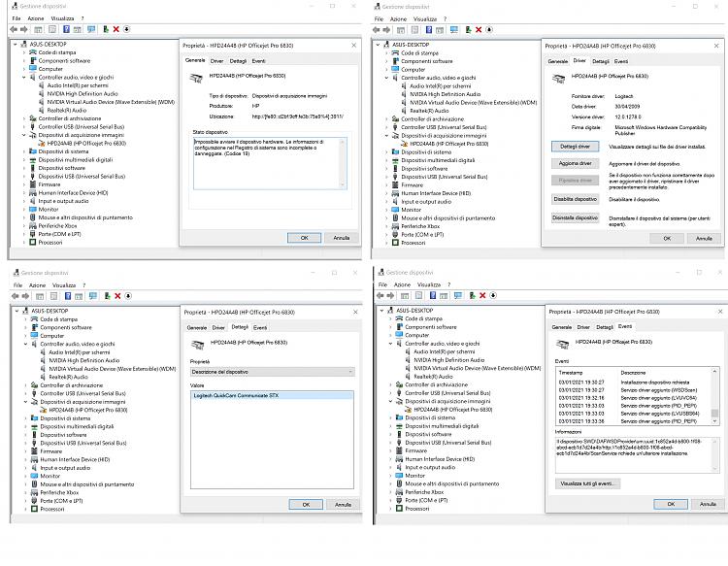The width and height of the screenshot is (728, 566).
Task: Select HPD24A4B device in the Generale-tab window tree
Action: pyautogui.click(x=86, y=144)
